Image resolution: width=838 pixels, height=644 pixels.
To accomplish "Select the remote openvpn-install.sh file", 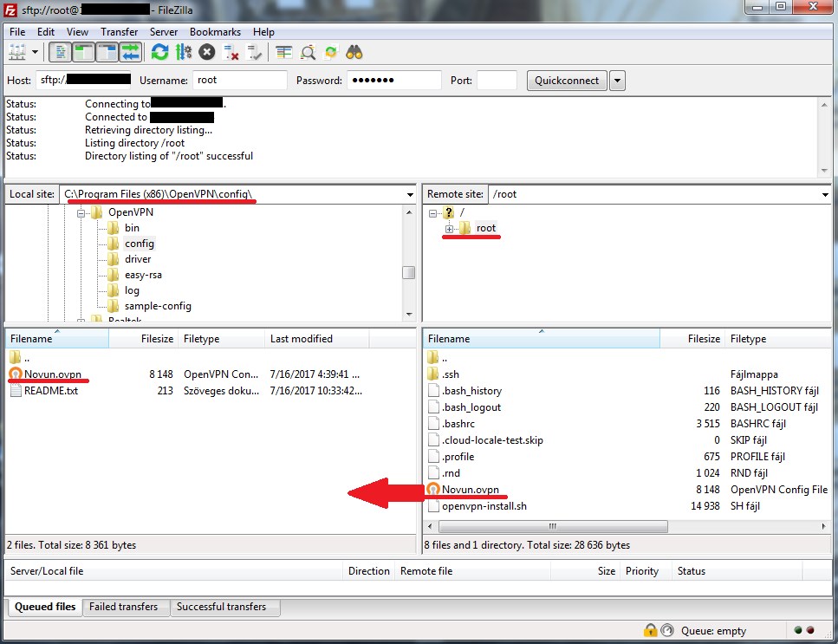I will click(x=484, y=506).
